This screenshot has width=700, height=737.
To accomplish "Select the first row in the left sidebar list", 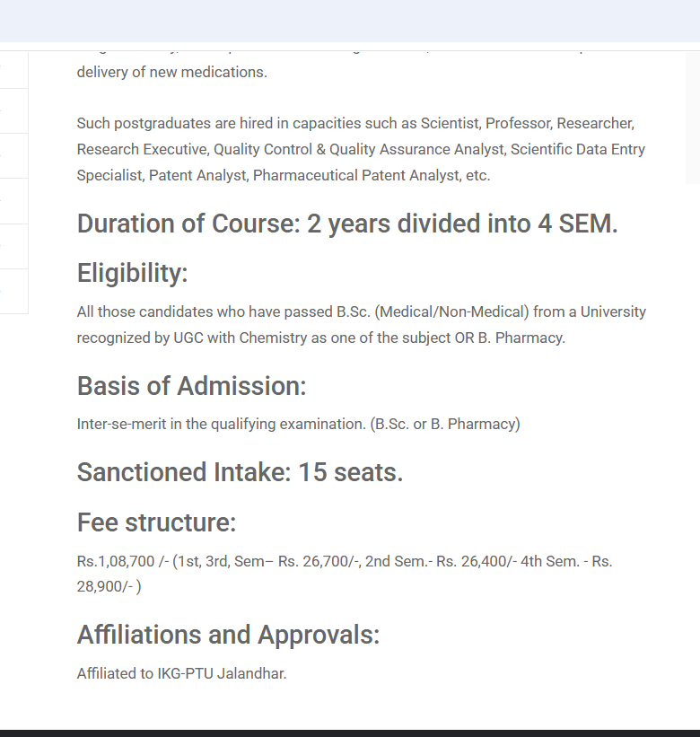I will pos(13,70).
